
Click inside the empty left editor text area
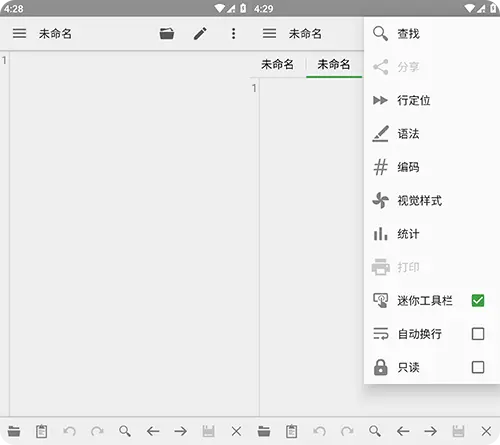point(130,233)
